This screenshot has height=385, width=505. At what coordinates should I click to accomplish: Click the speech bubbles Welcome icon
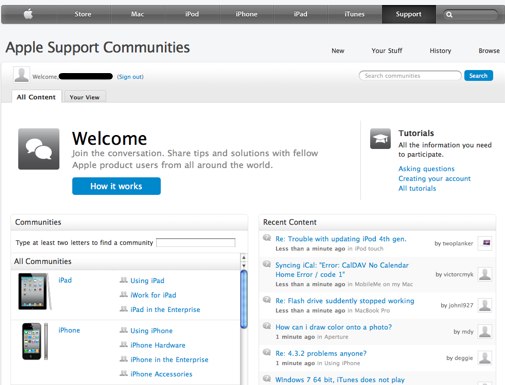pyautogui.click(x=39, y=149)
